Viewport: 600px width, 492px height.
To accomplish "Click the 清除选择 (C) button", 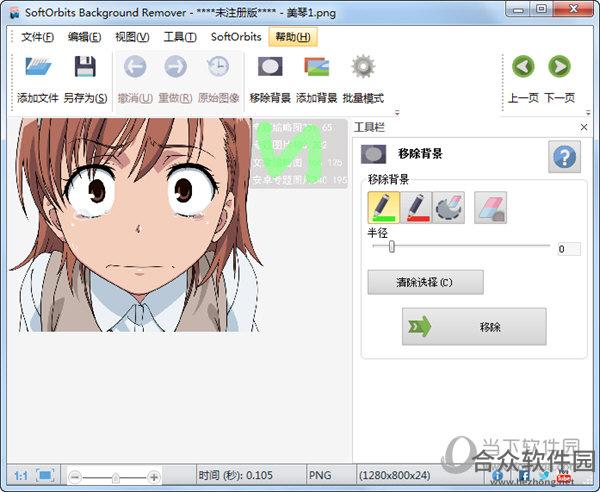I will [x=426, y=282].
